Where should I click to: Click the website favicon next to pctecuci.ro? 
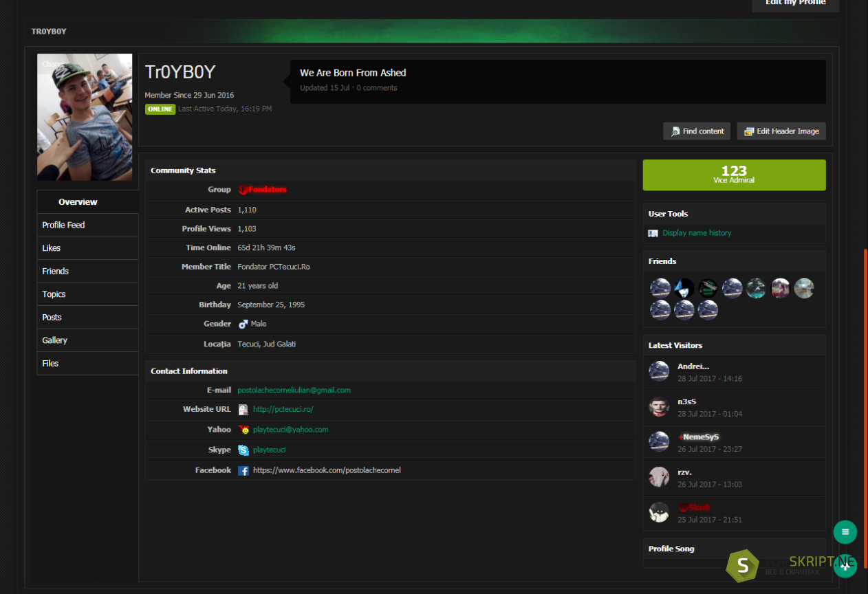tap(243, 410)
